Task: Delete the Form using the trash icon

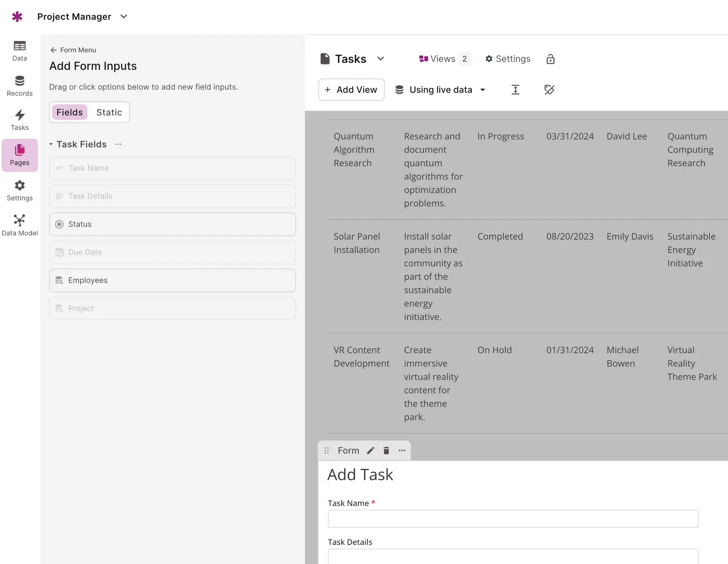Action: tap(386, 450)
